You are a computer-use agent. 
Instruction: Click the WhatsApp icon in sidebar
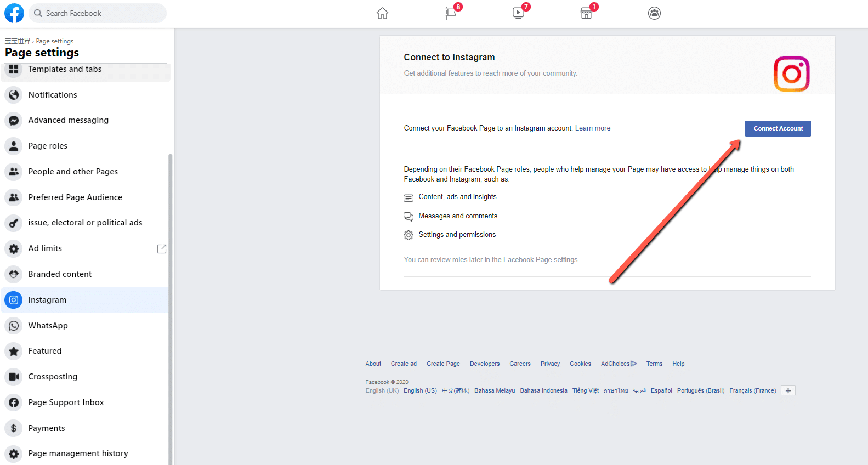pyautogui.click(x=14, y=326)
